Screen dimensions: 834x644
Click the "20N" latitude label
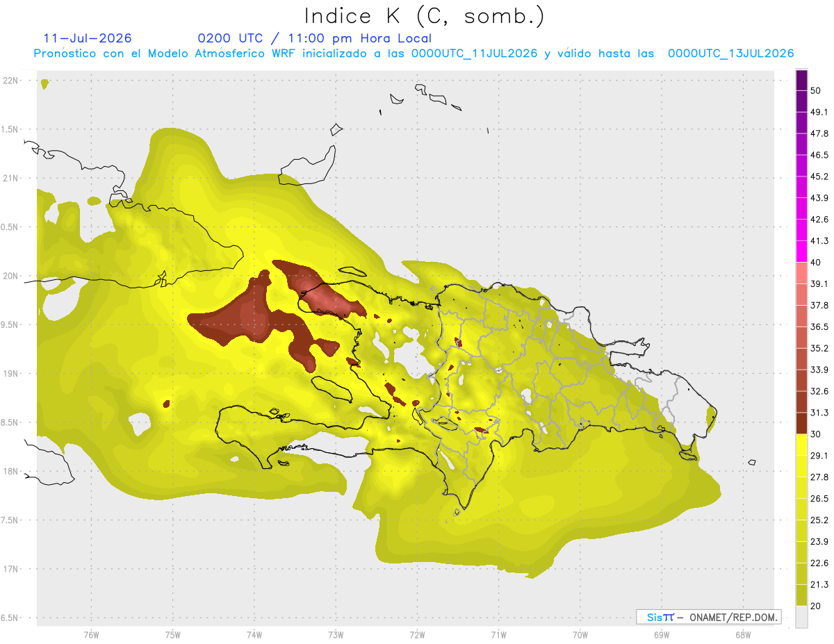[11, 276]
